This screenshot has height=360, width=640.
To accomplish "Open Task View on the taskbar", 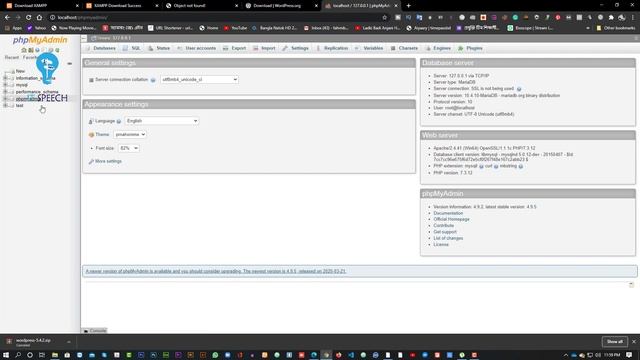I will click(42, 355).
